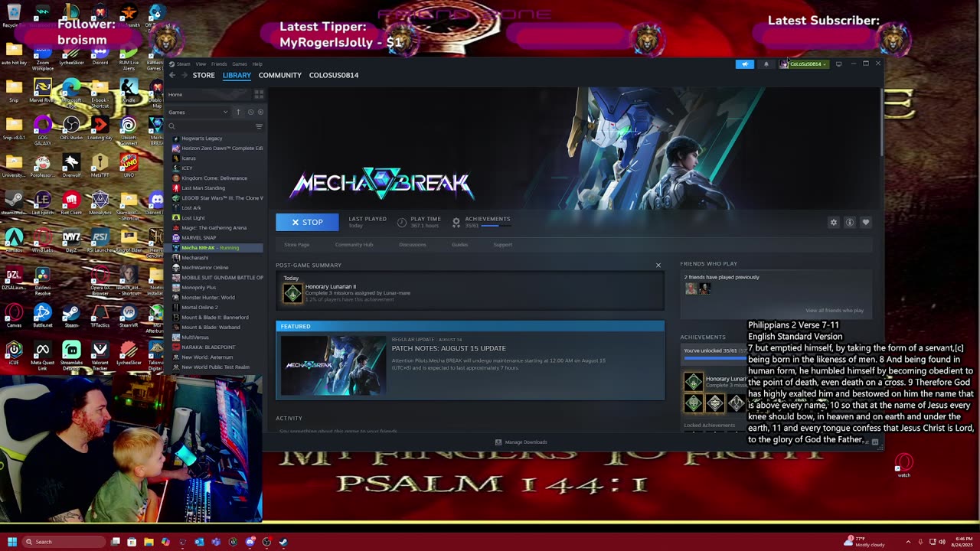The height and width of the screenshot is (551, 980).
Task: Click the Honorary Lunarian II achievement icon in summary
Action: point(292,292)
